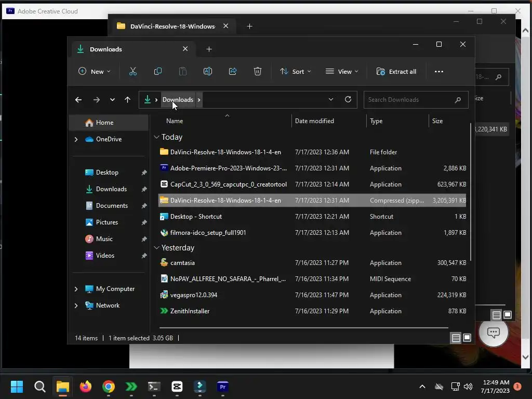Open Recent locations dropdown arrow
532x399 pixels.
coord(112,100)
